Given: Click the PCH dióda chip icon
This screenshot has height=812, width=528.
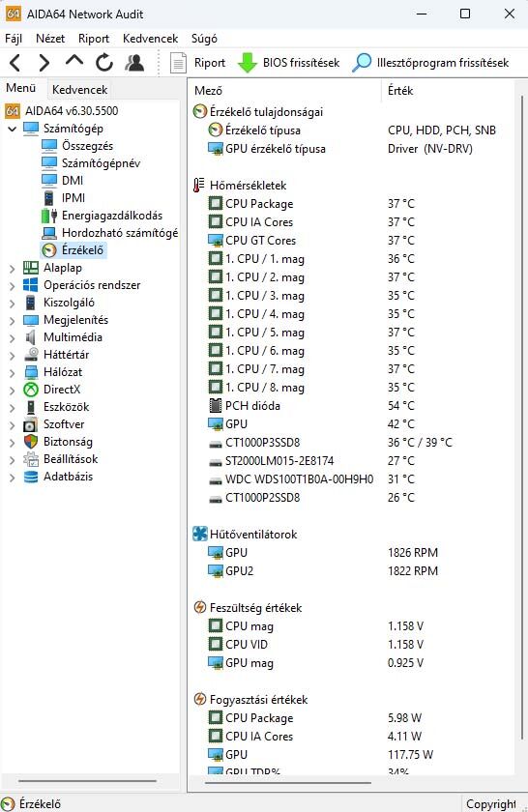Looking at the screenshot, I should coord(215,405).
